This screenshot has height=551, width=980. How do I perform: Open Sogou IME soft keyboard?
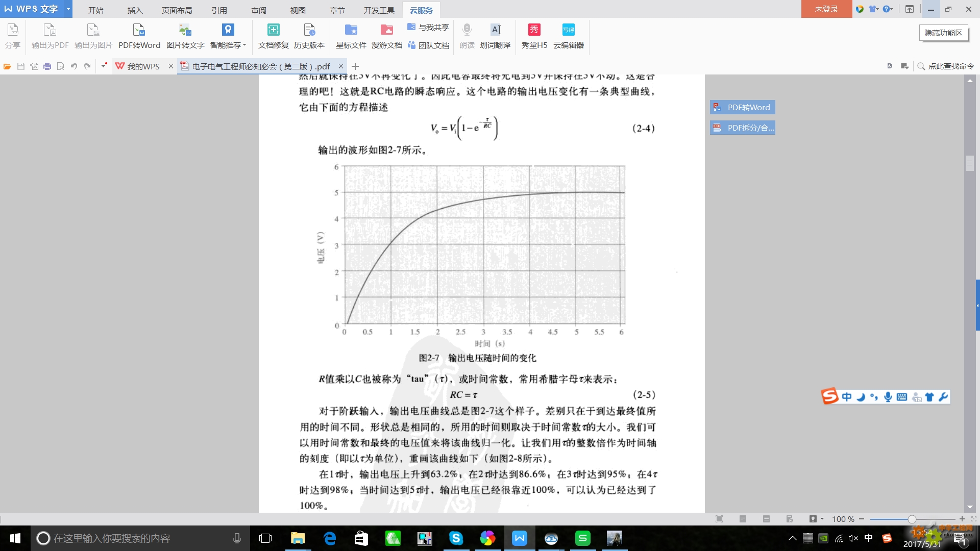pos(902,397)
